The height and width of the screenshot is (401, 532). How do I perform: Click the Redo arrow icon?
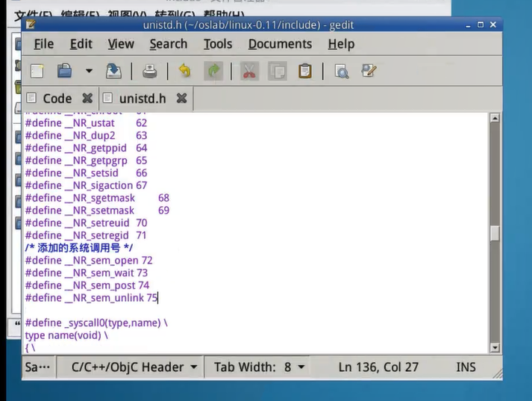click(213, 71)
